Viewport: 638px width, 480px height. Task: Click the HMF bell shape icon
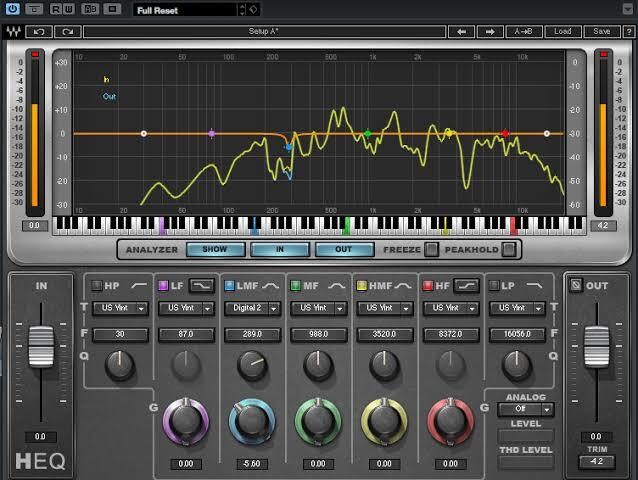tap(403, 286)
